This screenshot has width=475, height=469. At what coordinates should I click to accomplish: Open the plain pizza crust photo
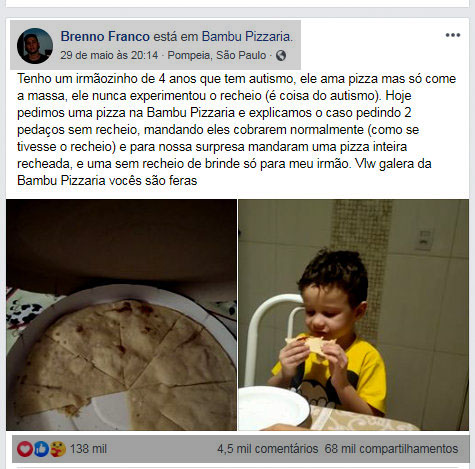click(x=121, y=315)
